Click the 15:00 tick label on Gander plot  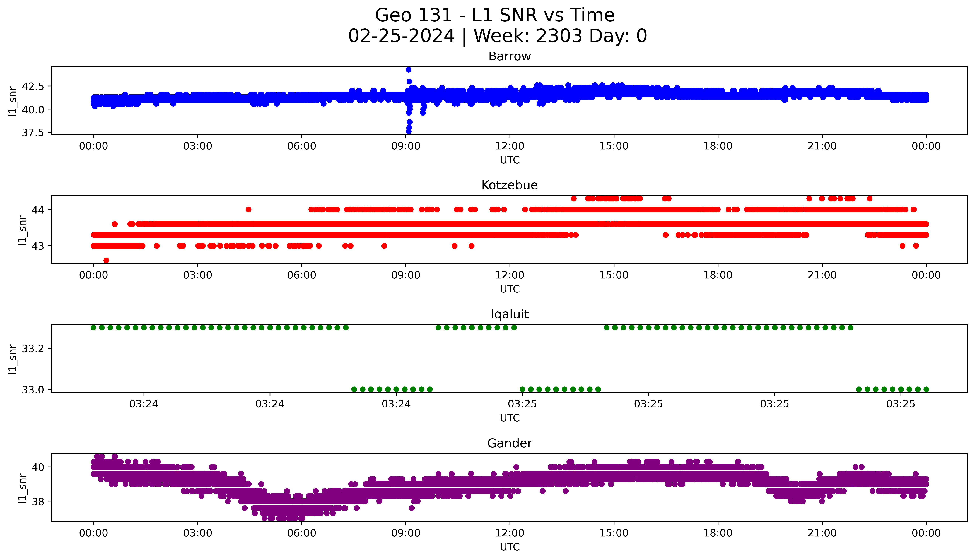(x=614, y=533)
